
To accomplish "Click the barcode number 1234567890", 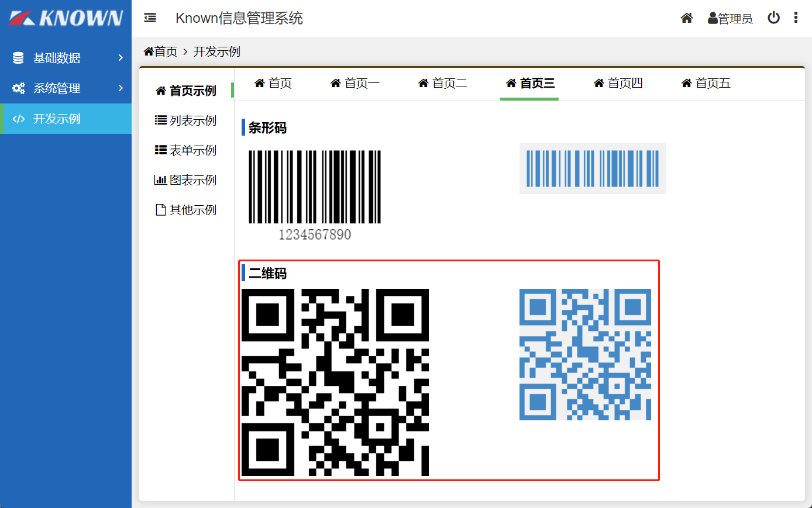I will [315, 234].
